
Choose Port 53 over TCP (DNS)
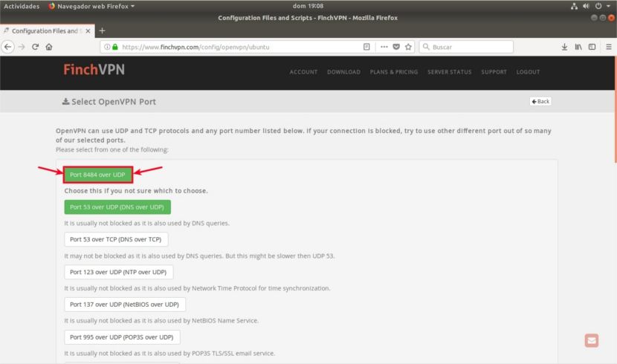[116, 239]
